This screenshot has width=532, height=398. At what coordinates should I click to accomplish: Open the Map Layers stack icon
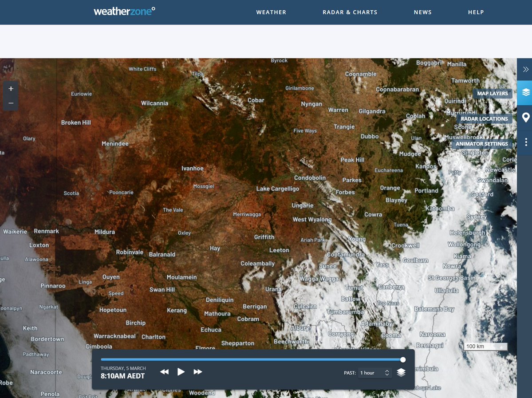(x=525, y=92)
